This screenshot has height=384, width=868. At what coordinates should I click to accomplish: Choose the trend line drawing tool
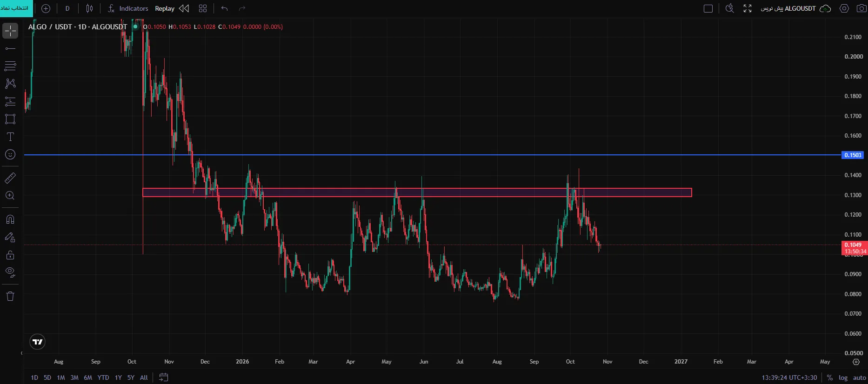coord(10,48)
